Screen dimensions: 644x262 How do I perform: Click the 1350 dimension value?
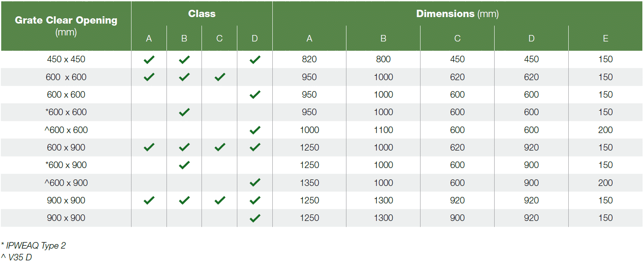pos(309,183)
